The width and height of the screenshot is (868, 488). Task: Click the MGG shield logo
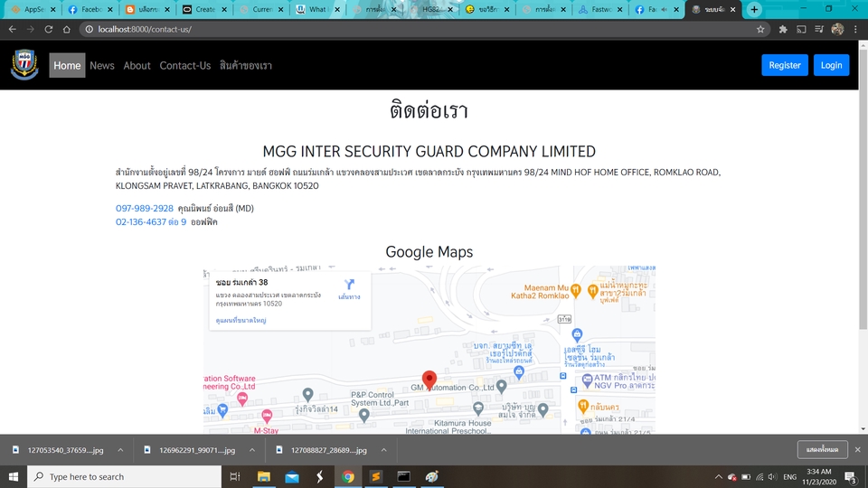[24, 65]
